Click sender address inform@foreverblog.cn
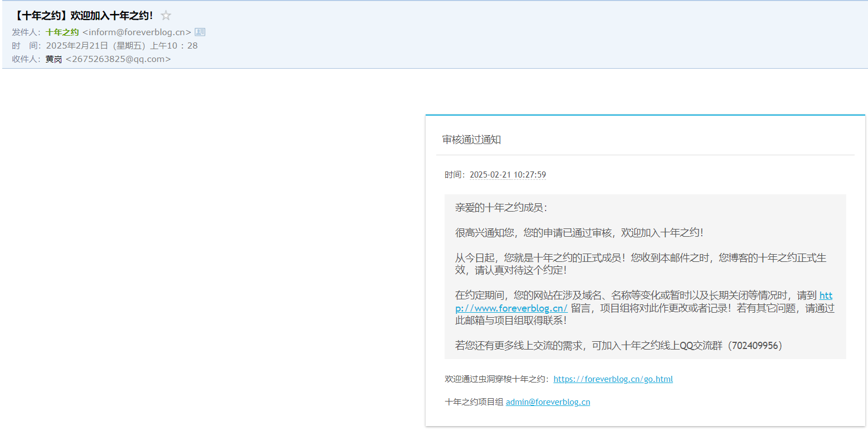This screenshot has width=868, height=430. pos(137,32)
